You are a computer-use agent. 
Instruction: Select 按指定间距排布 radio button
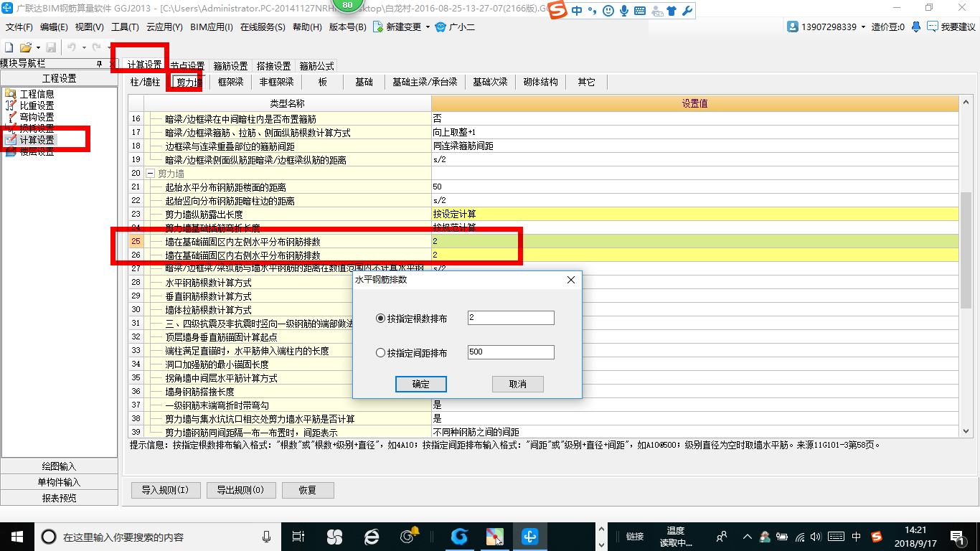381,353
